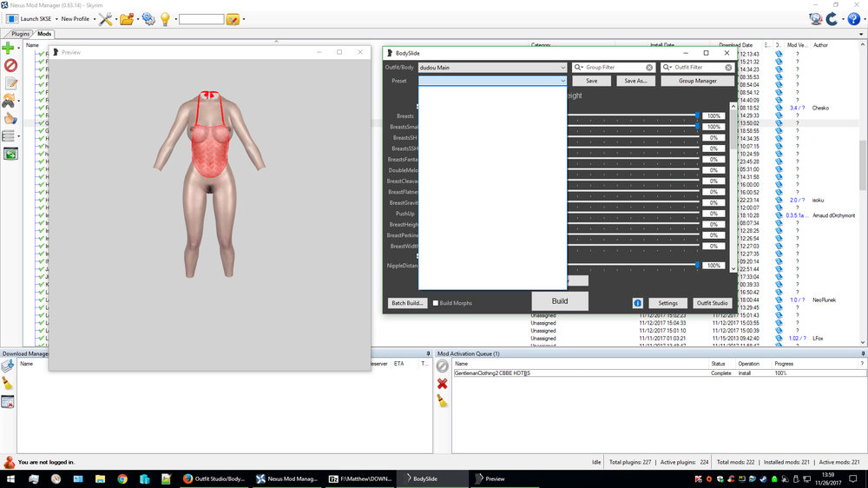Click the Outfit Filter search field

[x=698, y=67]
